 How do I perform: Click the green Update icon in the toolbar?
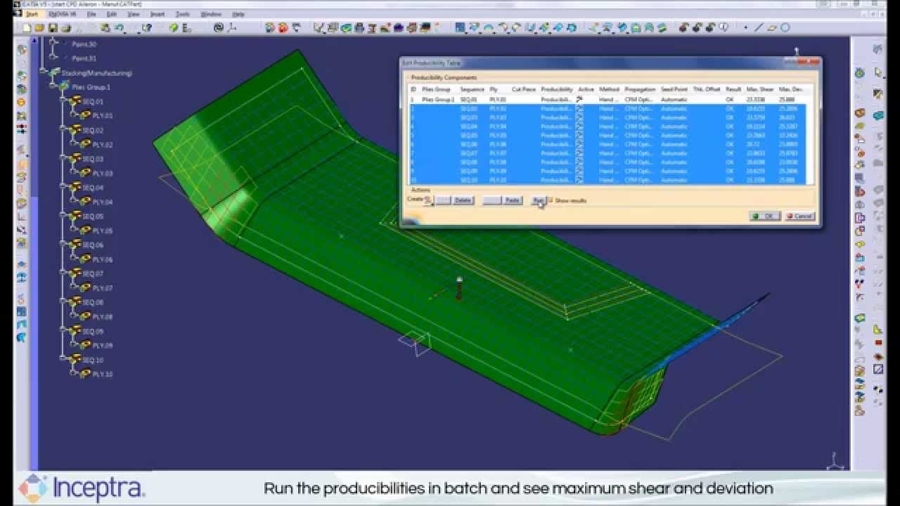point(173,28)
